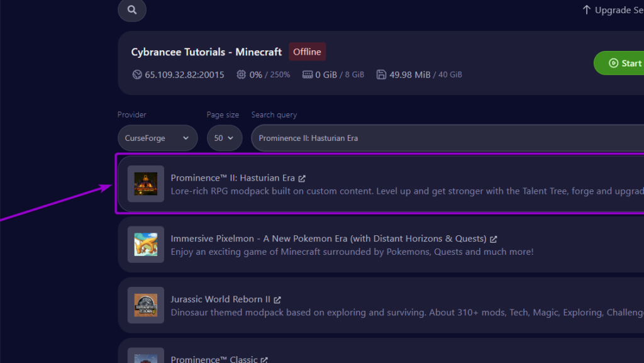Open Jurassic World Reborn II external link icon
The width and height of the screenshot is (644, 363).
278,299
